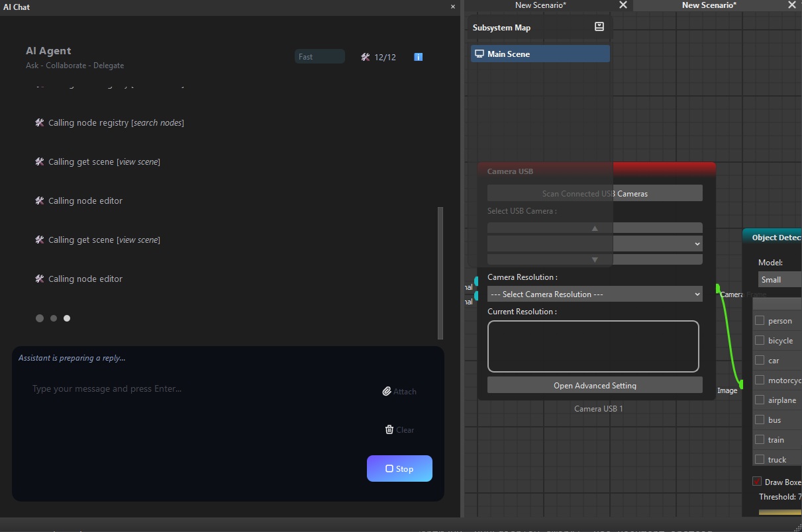Open the Select USB Camera dropdown
The image size is (802, 532).
594,243
